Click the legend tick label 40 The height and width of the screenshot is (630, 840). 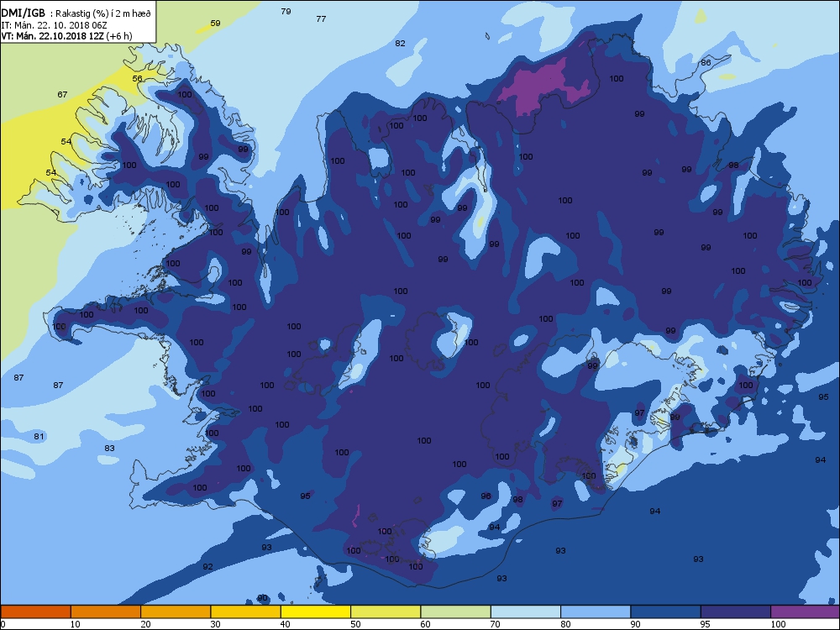(285, 624)
